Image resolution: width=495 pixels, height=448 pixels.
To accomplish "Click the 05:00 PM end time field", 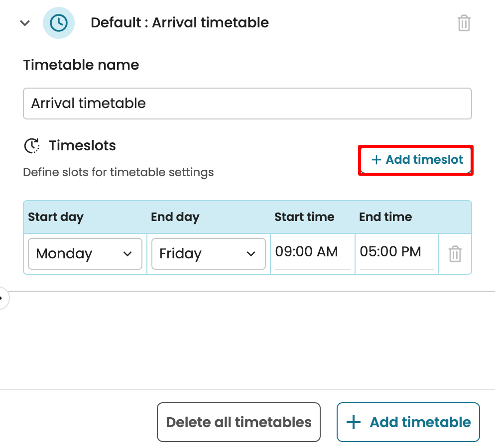I will (x=396, y=252).
